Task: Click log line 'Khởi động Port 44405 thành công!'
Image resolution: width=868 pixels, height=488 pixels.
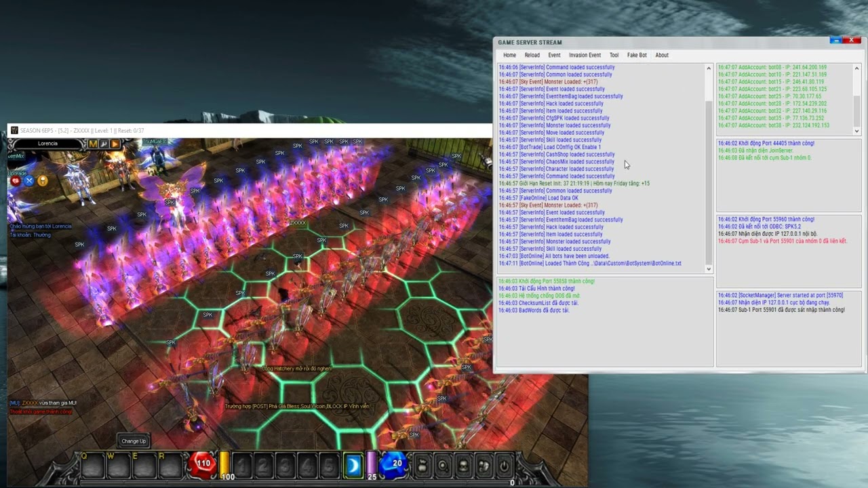Action: (766, 144)
